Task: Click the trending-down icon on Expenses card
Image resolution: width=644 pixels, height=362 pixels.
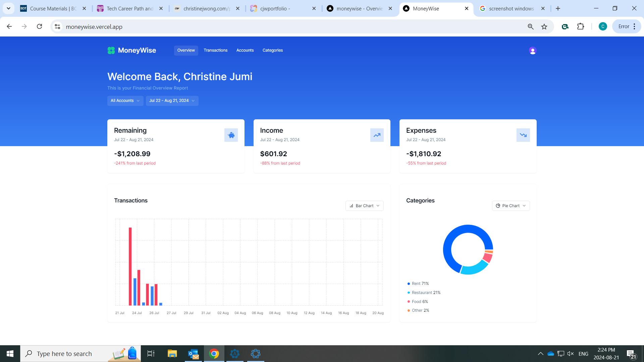Action: 523,135
